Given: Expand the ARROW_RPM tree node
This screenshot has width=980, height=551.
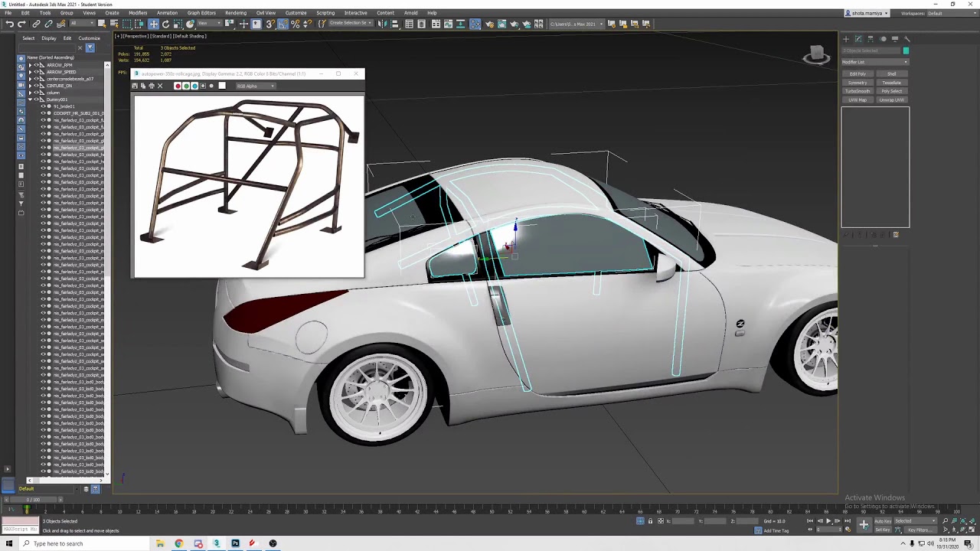Looking at the screenshot, I should tap(30, 65).
